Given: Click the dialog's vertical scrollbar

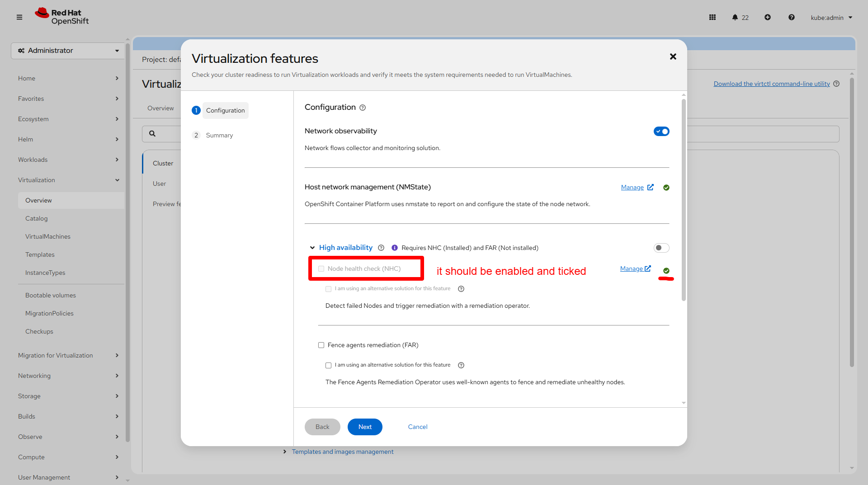Looking at the screenshot, I should tap(684, 200).
